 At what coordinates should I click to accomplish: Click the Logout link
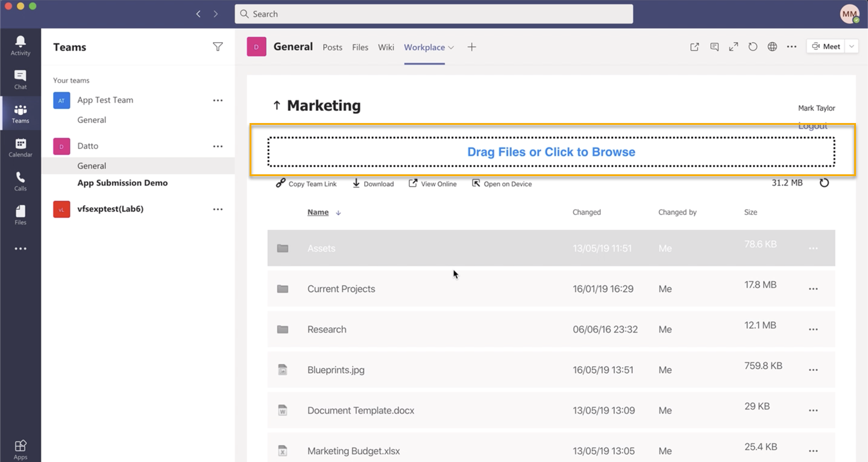(x=813, y=126)
